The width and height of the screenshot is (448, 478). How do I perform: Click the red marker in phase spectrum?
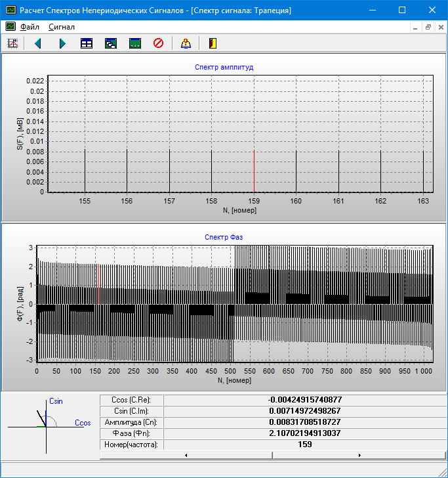click(98, 284)
